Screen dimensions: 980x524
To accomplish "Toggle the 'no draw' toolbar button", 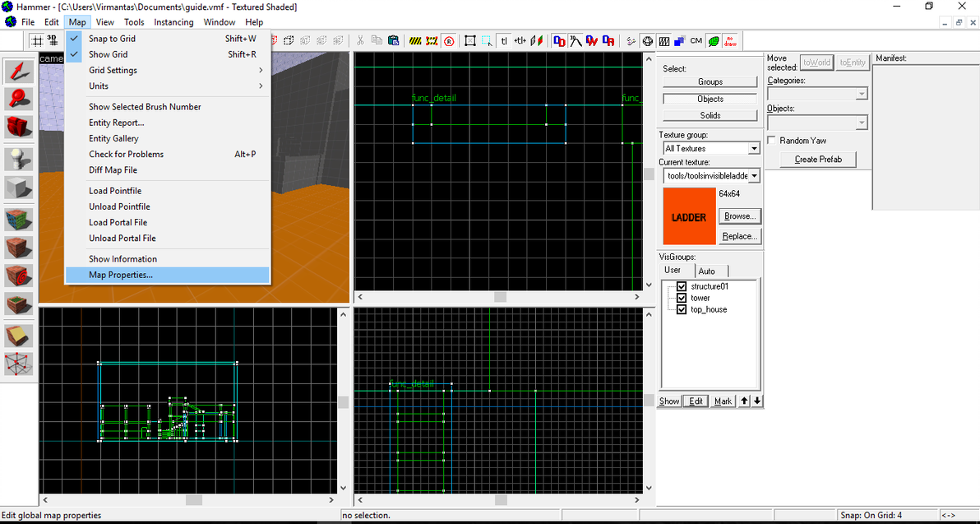I will tap(731, 40).
